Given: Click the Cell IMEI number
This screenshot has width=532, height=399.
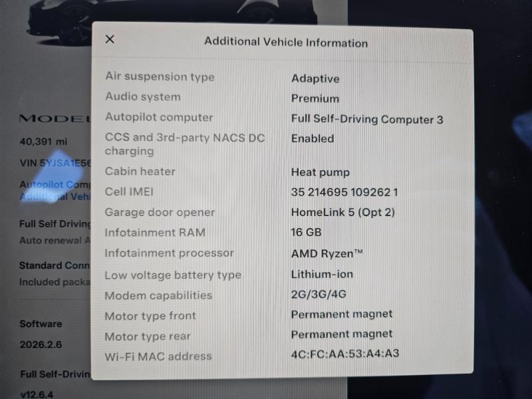Looking at the screenshot, I should tap(344, 192).
